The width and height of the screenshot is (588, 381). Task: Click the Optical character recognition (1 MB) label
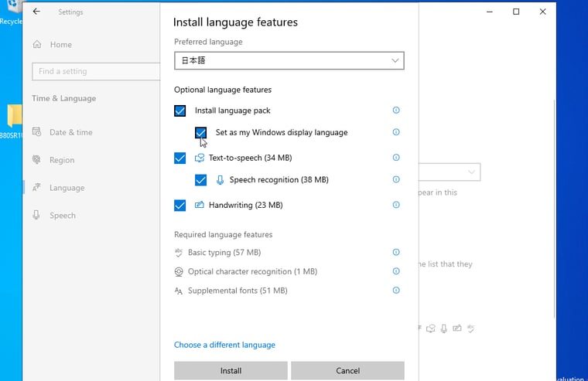pyautogui.click(x=252, y=271)
